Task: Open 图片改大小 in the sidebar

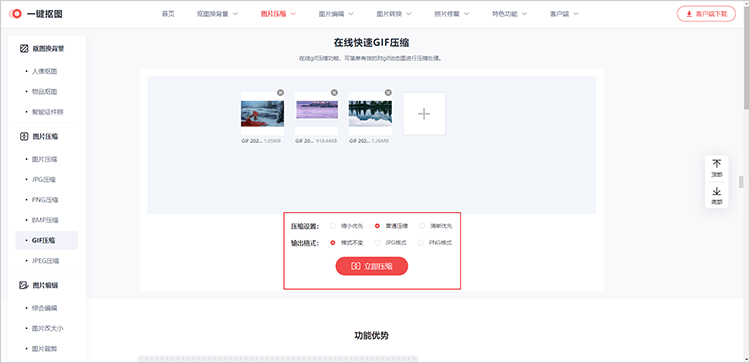Action: (47, 329)
